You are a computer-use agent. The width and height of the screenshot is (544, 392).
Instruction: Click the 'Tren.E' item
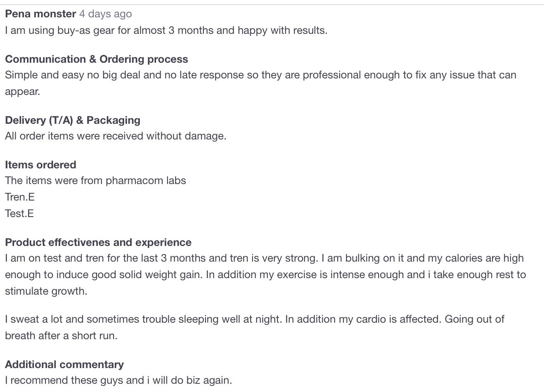pos(20,197)
